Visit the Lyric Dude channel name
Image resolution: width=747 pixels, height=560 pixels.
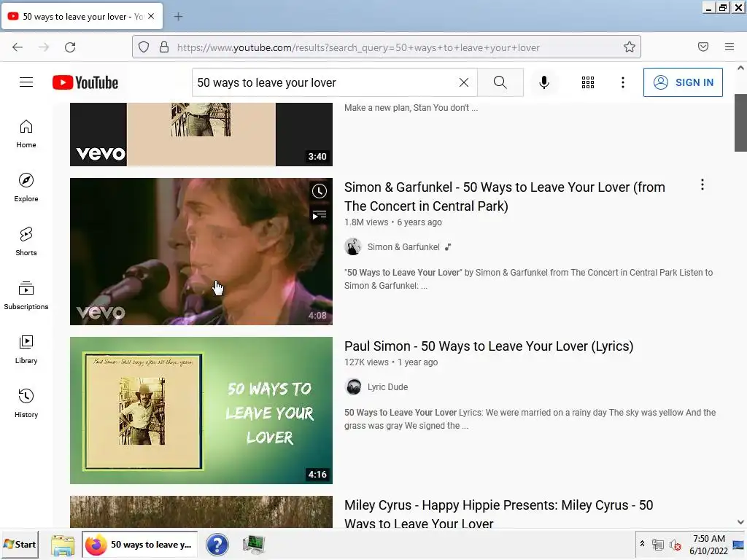tap(387, 387)
